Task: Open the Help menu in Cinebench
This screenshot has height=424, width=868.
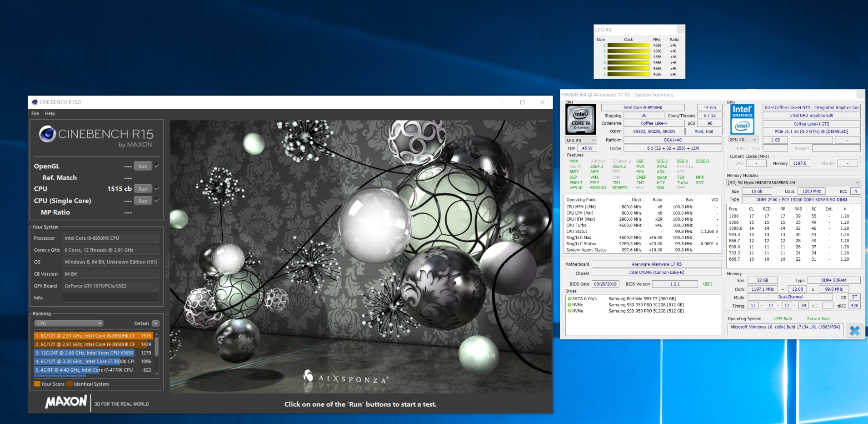Action: click(50, 114)
